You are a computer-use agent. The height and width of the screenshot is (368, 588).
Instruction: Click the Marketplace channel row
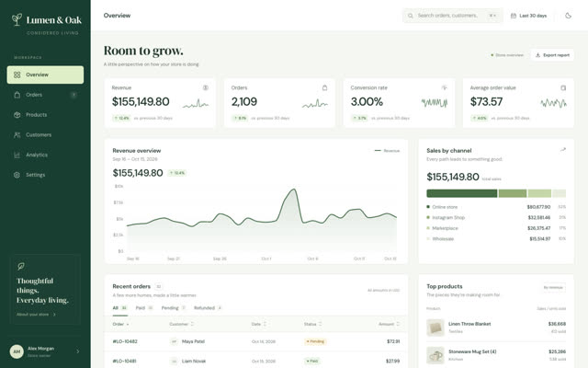(x=496, y=228)
